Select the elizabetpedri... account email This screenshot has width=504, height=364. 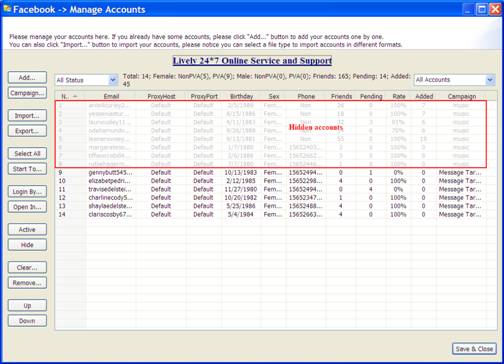click(110, 181)
